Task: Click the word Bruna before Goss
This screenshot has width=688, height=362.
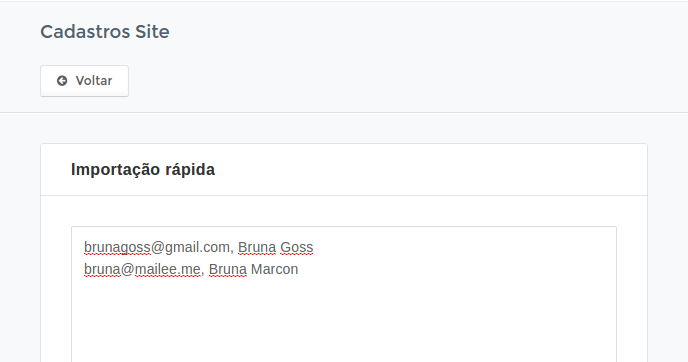Action: click(257, 247)
